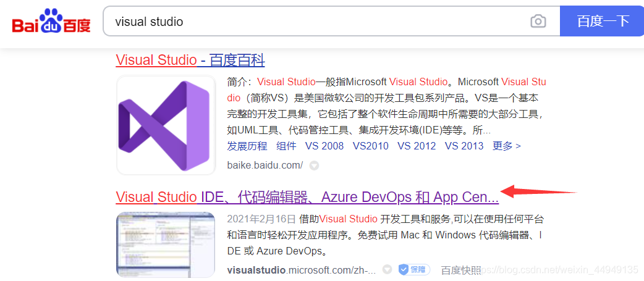Screen dimensions: 644x281
Task: Click the Baidu logo
Action: pyautogui.click(x=51, y=22)
